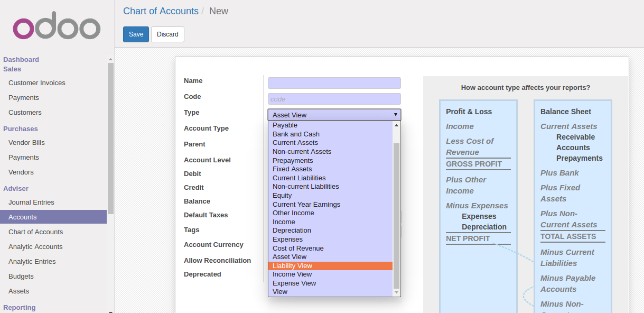The width and height of the screenshot is (644, 313).
Task: Click the Save button
Action: tap(136, 34)
